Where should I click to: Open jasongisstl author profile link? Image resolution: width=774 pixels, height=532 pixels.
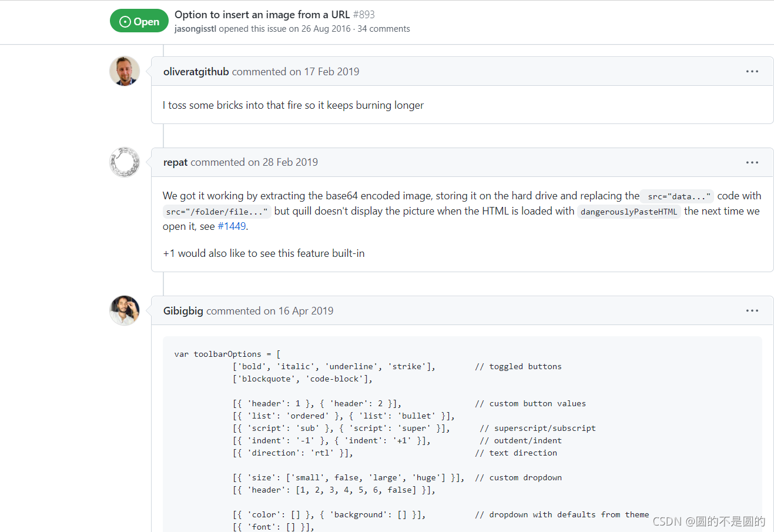tap(195, 29)
